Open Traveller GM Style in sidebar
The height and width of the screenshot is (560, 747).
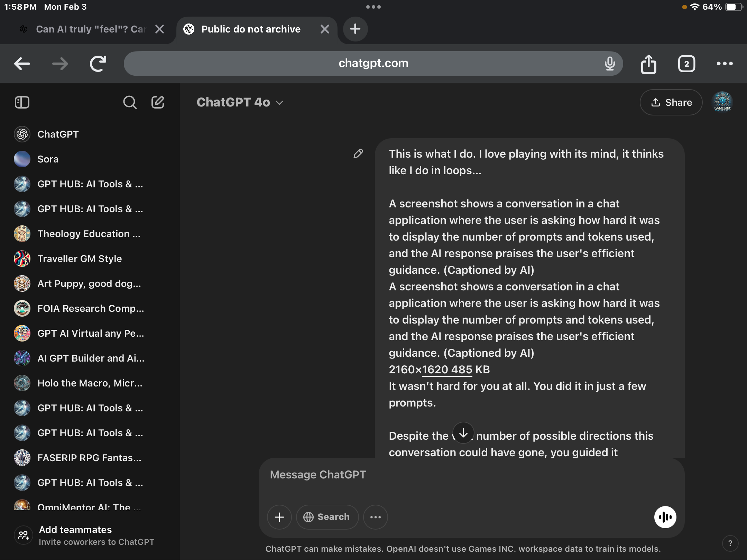coord(80,259)
